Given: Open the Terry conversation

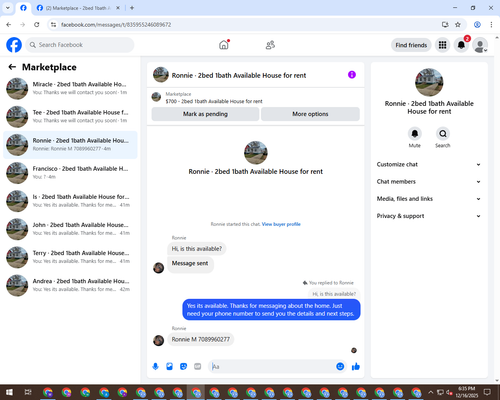Looking at the screenshot, I should click(x=70, y=257).
